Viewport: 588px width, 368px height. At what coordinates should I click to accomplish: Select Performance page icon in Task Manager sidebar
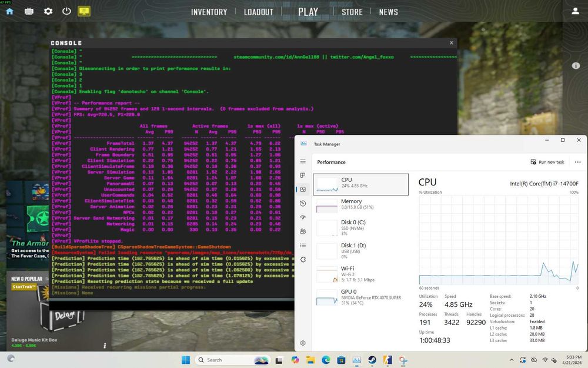click(303, 189)
